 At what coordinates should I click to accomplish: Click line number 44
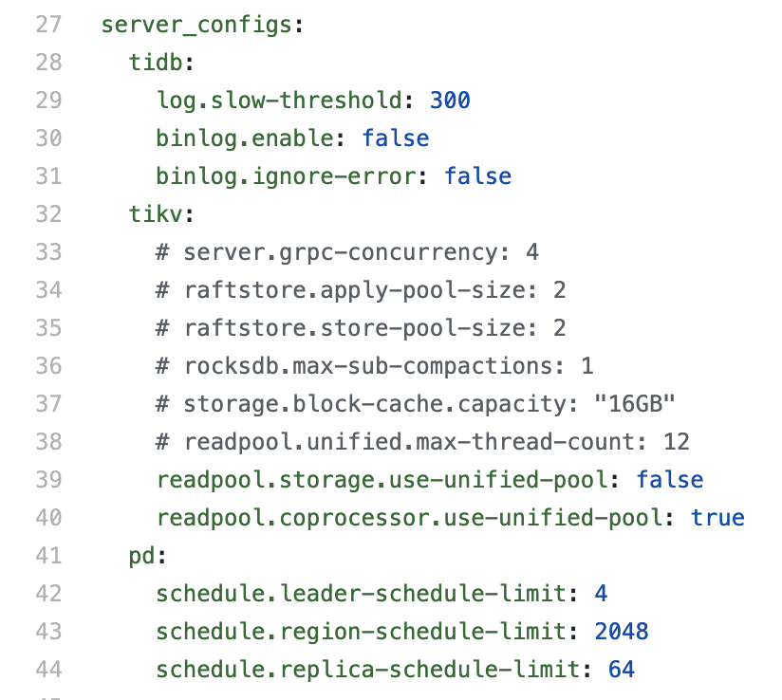click(49, 669)
